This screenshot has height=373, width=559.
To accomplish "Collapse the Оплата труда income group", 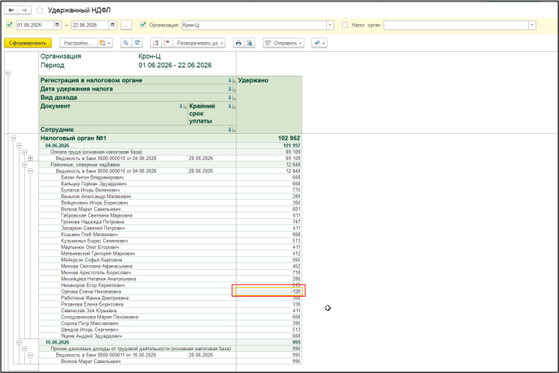I will [25, 152].
